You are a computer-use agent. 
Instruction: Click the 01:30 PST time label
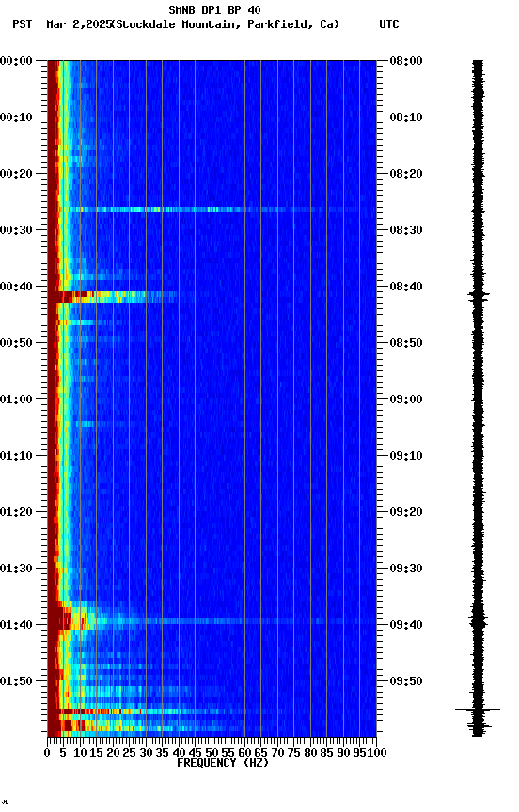pos(16,569)
